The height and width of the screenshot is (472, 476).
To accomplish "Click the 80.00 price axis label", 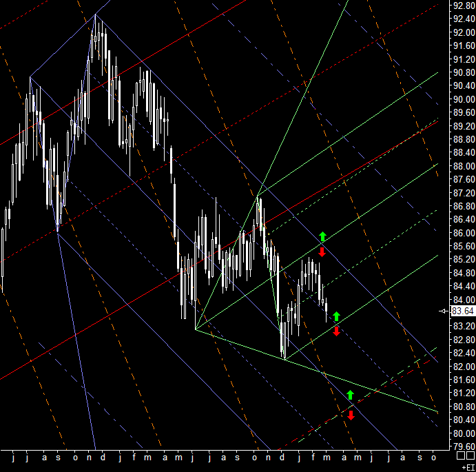I will click(x=464, y=433).
